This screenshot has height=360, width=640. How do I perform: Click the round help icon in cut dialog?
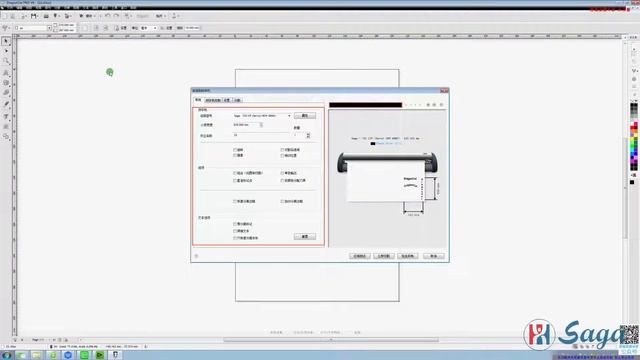point(196,256)
